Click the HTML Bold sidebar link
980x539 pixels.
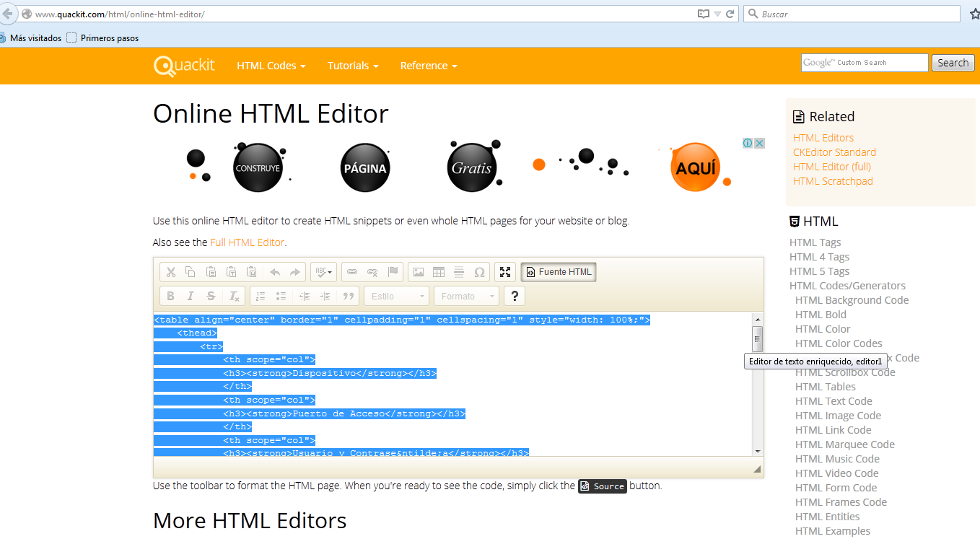click(821, 315)
